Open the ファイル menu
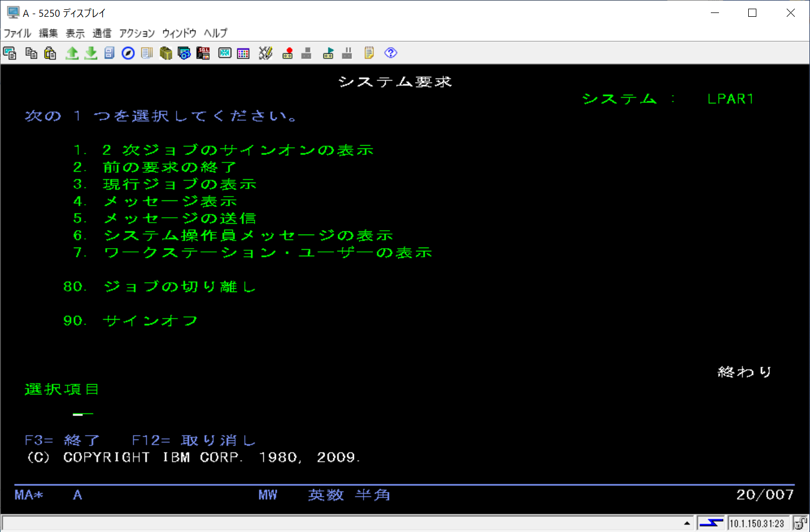The width and height of the screenshot is (810, 532). [x=17, y=33]
